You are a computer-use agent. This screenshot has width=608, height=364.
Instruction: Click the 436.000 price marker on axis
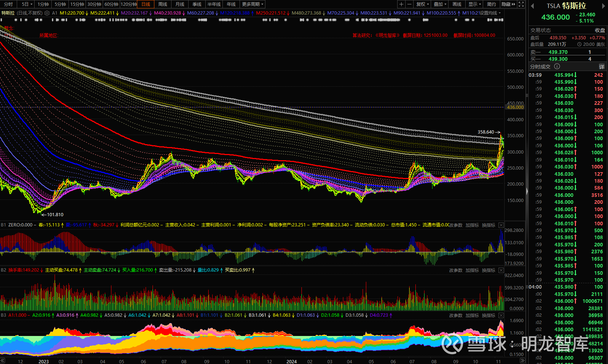coord(515,107)
